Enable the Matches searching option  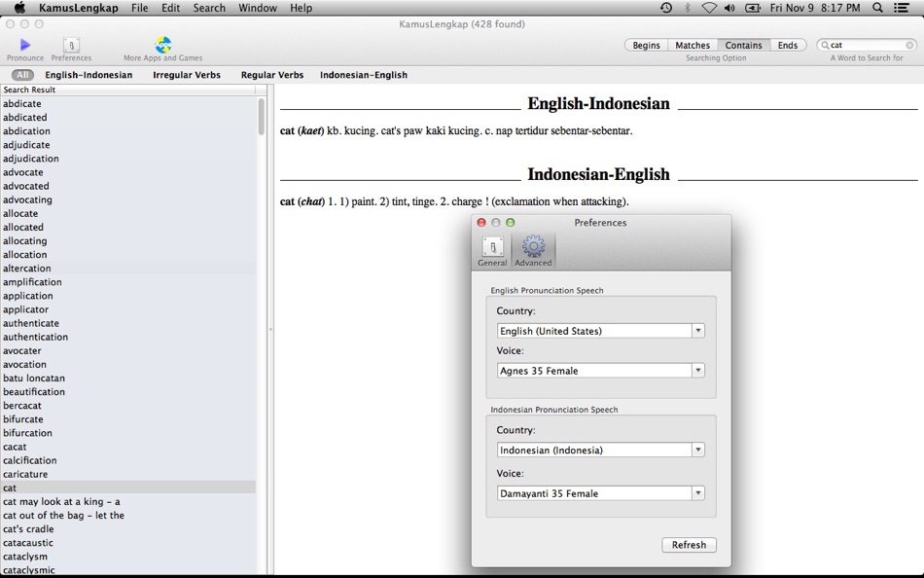pyautogui.click(x=693, y=45)
